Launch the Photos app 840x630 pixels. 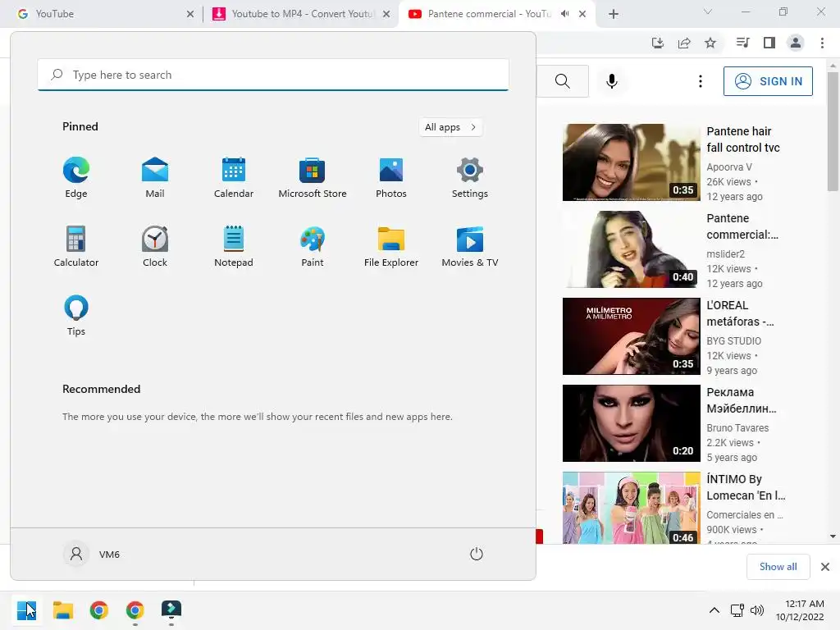391,178
